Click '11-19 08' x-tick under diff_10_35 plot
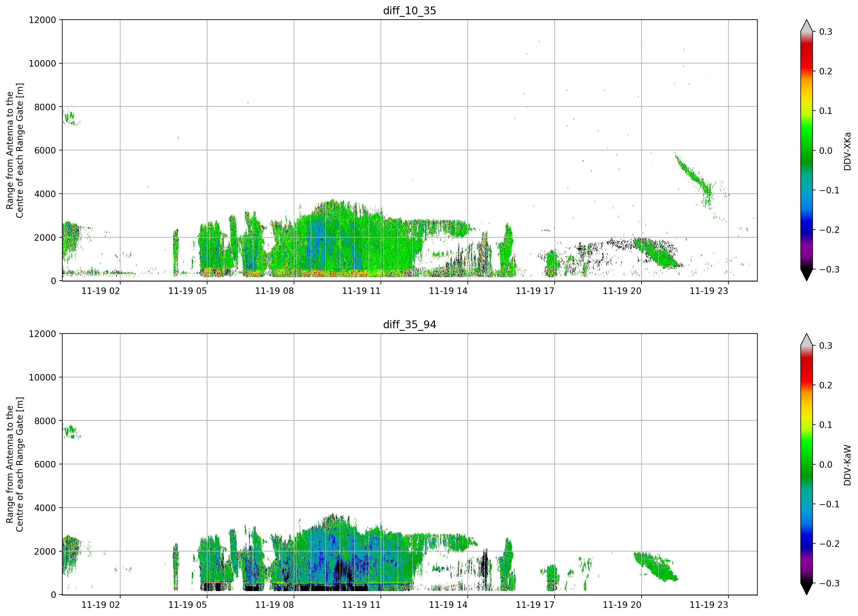The height and width of the screenshot is (616, 858). [x=275, y=291]
